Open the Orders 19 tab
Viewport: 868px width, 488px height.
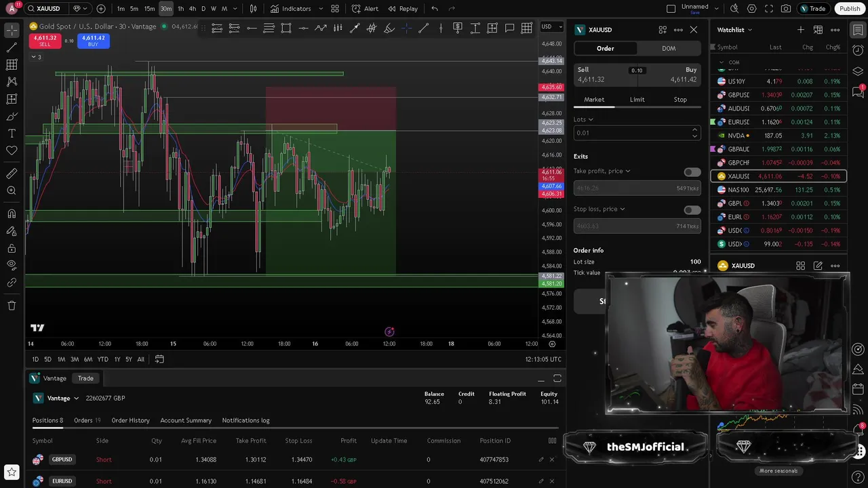tap(87, 420)
